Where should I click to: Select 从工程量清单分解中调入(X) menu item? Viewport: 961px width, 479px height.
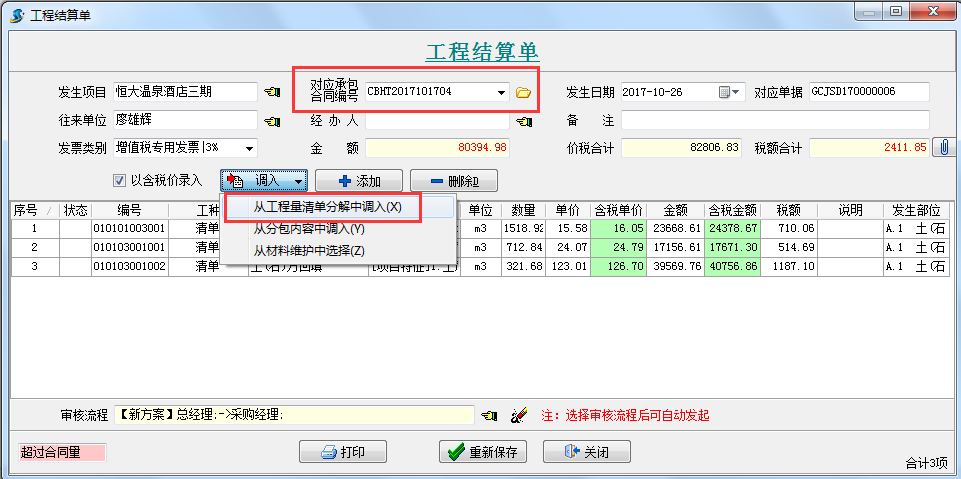click(x=327, y=207)
